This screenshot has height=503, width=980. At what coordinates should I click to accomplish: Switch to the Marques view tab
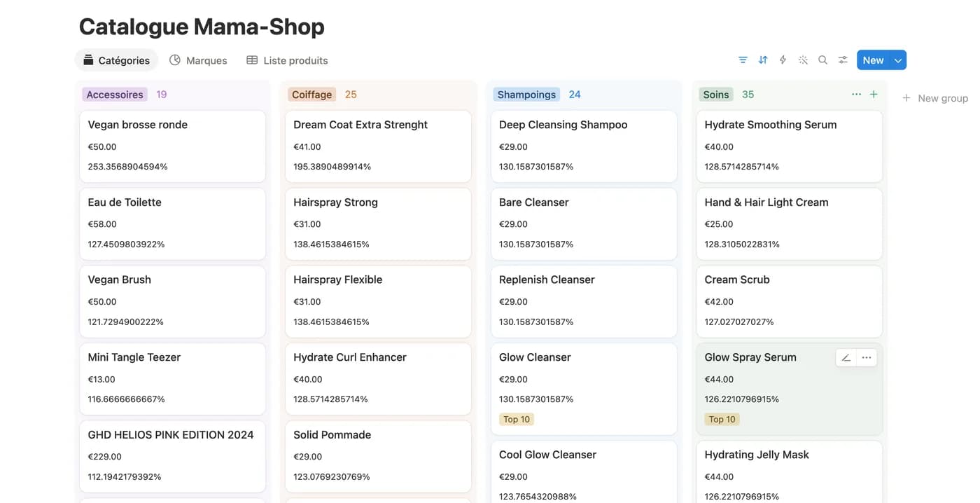click(x=198, y=60)
